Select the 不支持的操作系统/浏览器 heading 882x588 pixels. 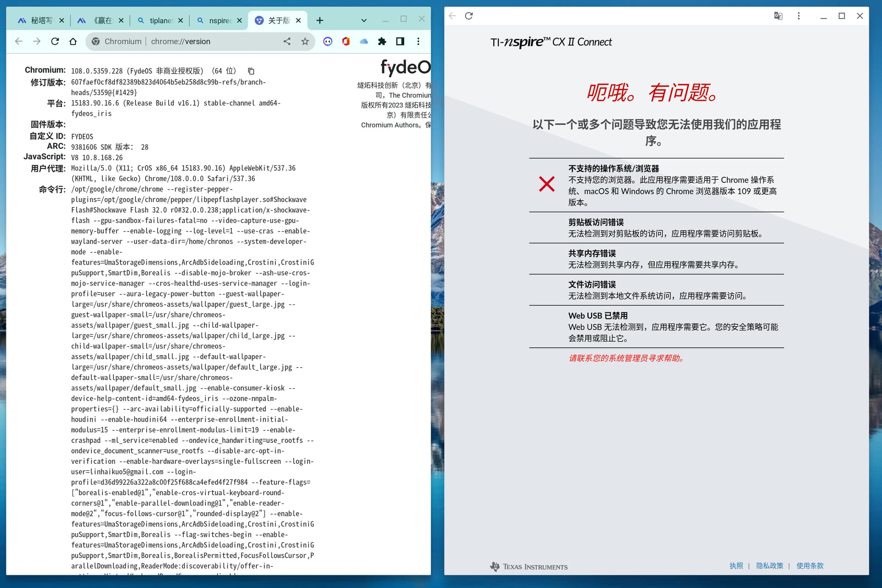[x=614, y=169]
